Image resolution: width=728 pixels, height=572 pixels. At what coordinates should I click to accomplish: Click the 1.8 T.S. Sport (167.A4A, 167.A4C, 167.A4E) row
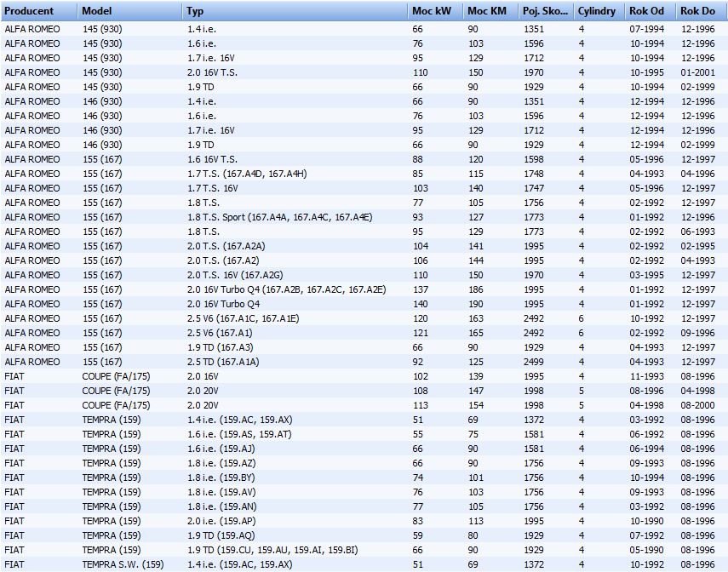click(x=364, y=217)
